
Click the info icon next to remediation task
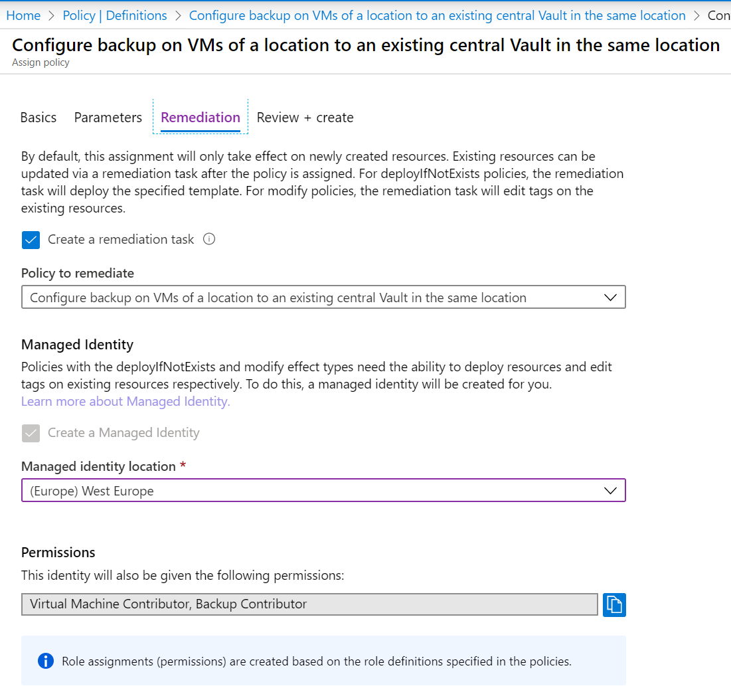(209, 239)
